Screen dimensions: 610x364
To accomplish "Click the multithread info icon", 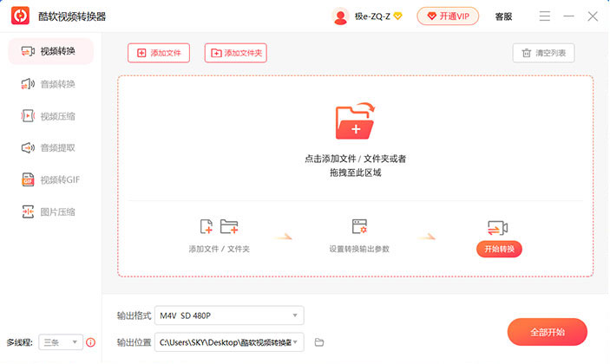I will click(x=90, y=342).
